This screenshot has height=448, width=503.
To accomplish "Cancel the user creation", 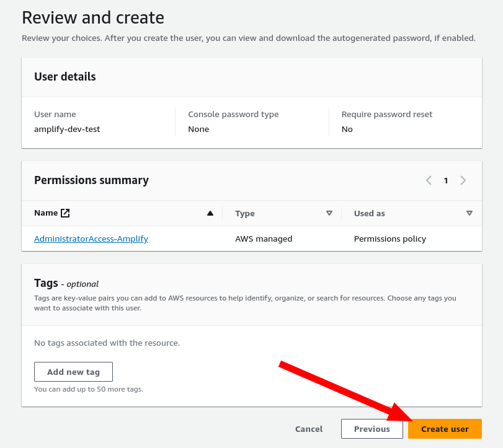I will click(x=309, y=429).
